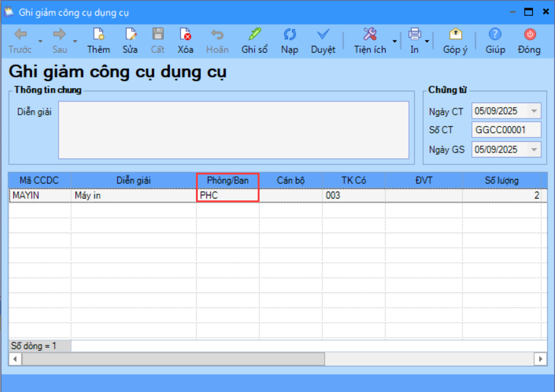Click the TK Có column header

pos(353,180)
